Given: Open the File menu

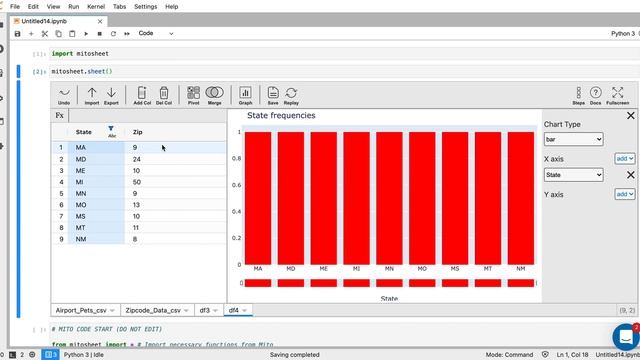Looking at the screenshot, I should point(15,7).
